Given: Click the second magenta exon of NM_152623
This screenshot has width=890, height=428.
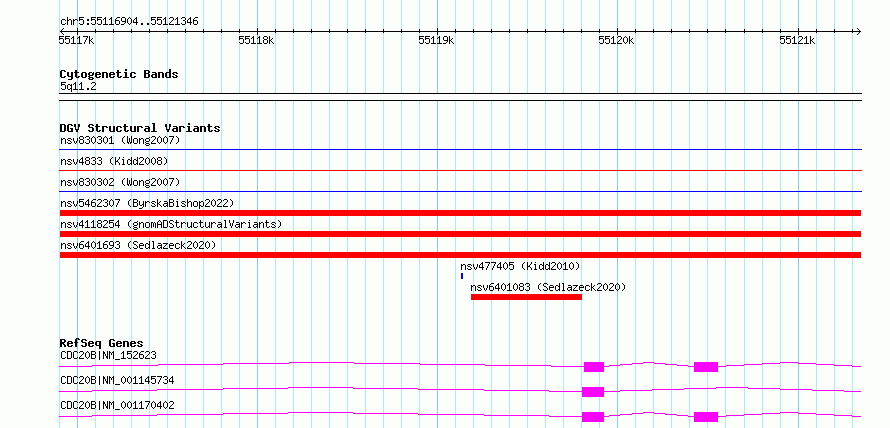Looking at the screenshot, I should point(706,367).
